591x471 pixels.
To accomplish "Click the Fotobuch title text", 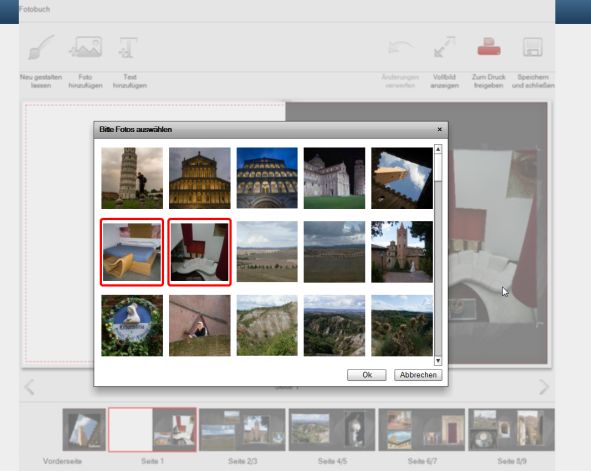I will (x=34, y=9).
